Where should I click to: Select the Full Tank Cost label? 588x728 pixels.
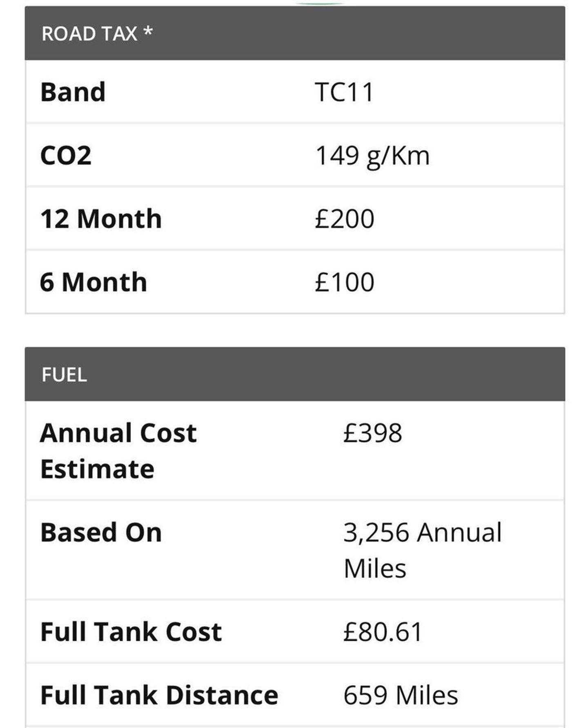coord(131,632)
